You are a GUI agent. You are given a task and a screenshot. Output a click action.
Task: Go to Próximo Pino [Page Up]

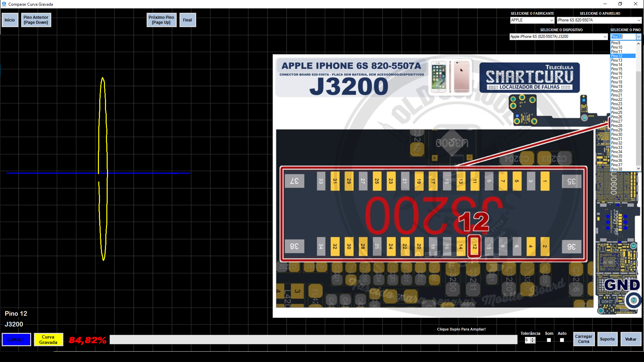(161, 20)
